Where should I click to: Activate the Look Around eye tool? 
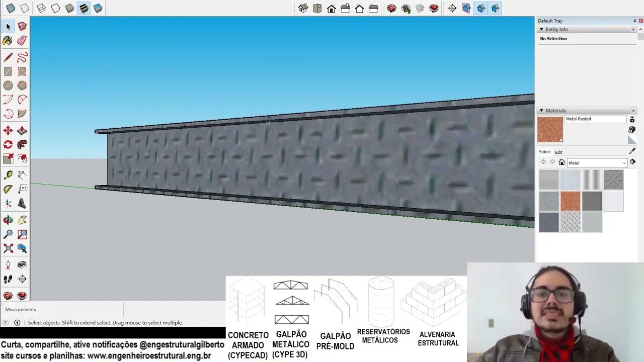pos(22,265)
